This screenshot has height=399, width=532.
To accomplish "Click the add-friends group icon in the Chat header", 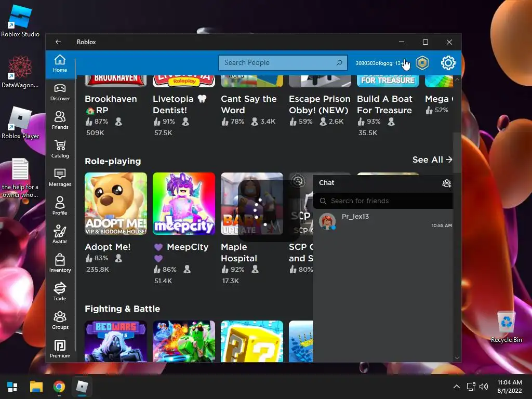I will point(446,183).
